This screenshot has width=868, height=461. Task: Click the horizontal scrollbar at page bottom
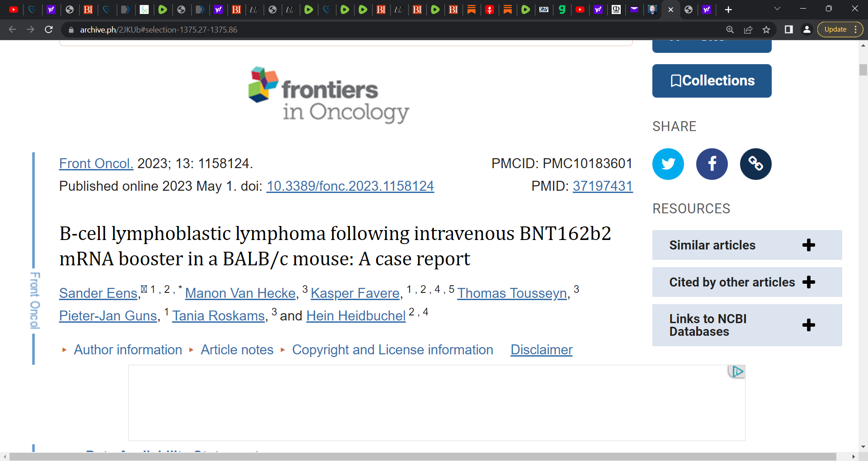pyautogui.click(x=423, y=456)
